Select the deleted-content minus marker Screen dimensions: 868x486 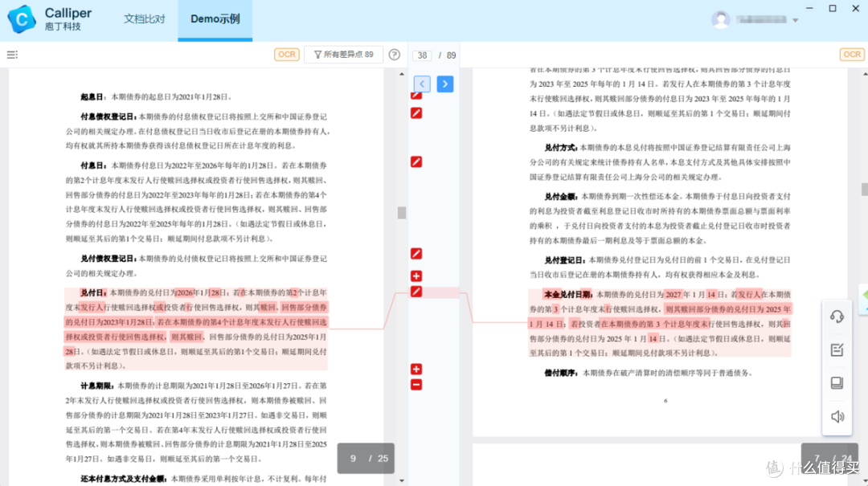416,385
